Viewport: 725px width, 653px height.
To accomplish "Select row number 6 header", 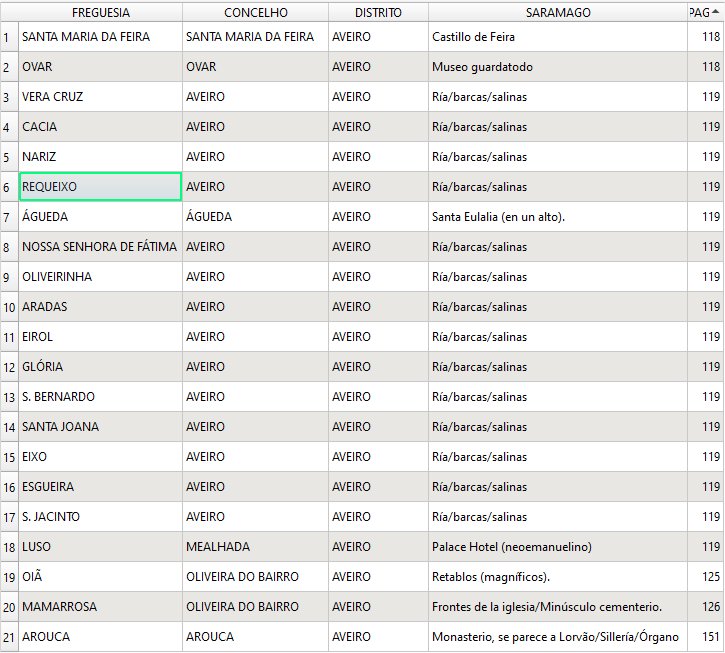I will pyautogui.click(x=8, y=187).
